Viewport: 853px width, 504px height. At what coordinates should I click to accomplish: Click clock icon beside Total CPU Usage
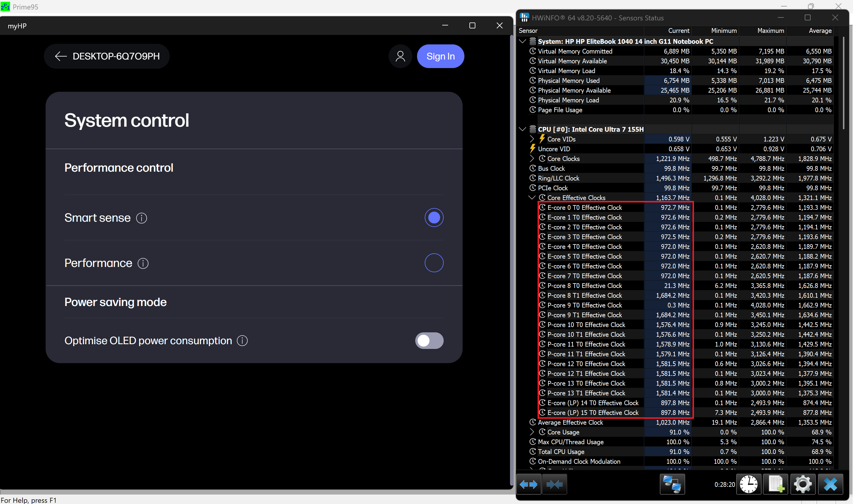click(533, 452)
